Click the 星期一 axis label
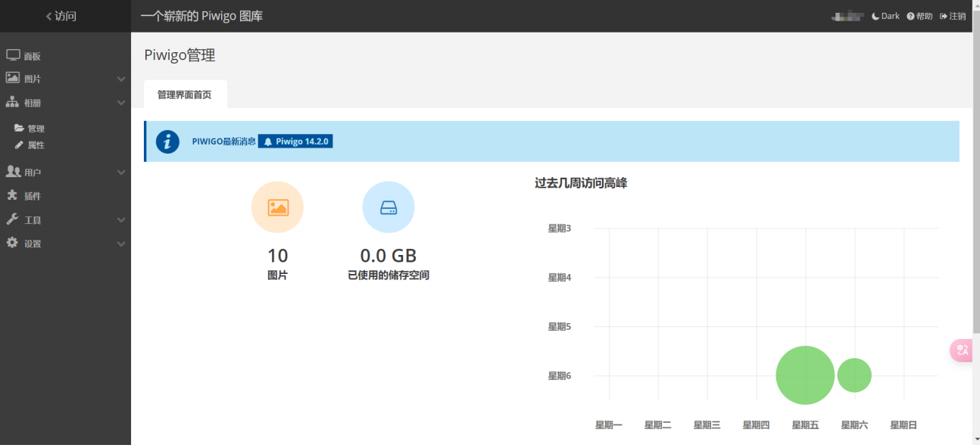Screen dimensions: 980x448 point(609,425)
